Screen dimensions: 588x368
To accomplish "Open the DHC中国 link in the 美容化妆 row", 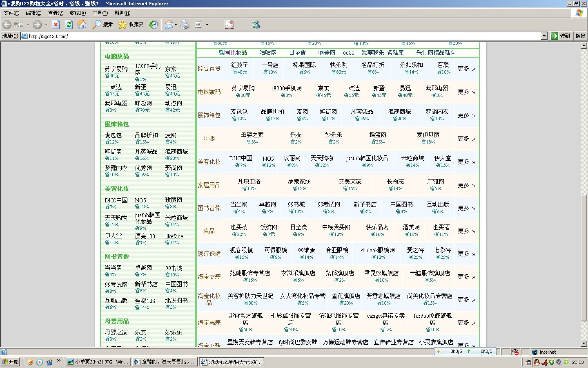I will point(241,158).
